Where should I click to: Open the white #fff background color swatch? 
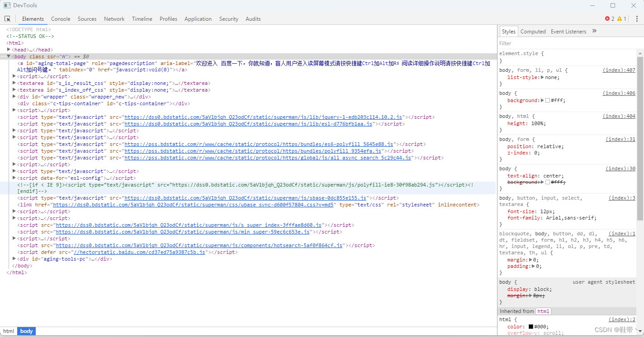click(x=548, y=100)
